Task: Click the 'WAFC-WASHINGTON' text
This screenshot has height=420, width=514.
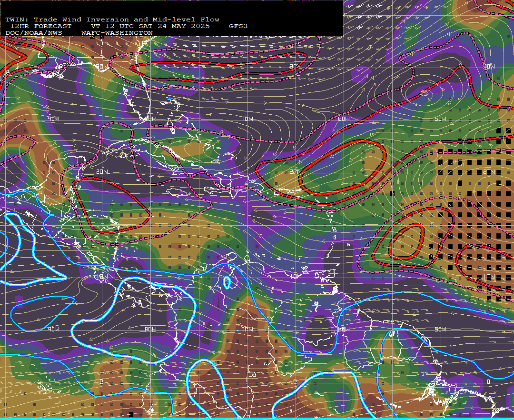Action: click(117, 33)
